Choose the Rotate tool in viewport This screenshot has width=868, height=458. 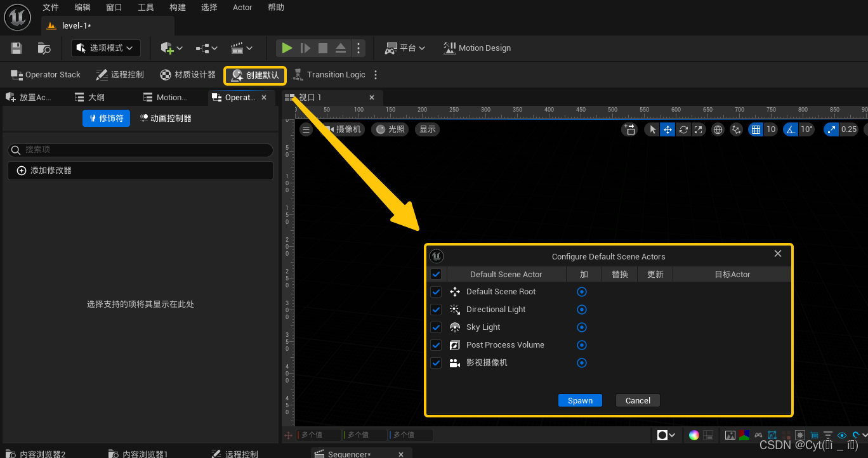tap(683, 129)
